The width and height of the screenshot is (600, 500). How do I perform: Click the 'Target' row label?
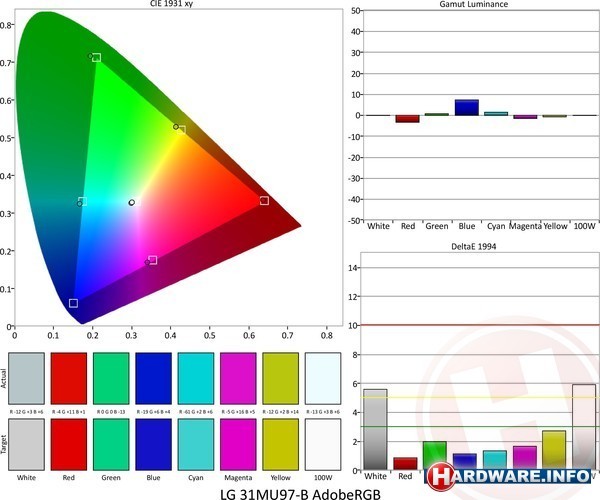4,445
